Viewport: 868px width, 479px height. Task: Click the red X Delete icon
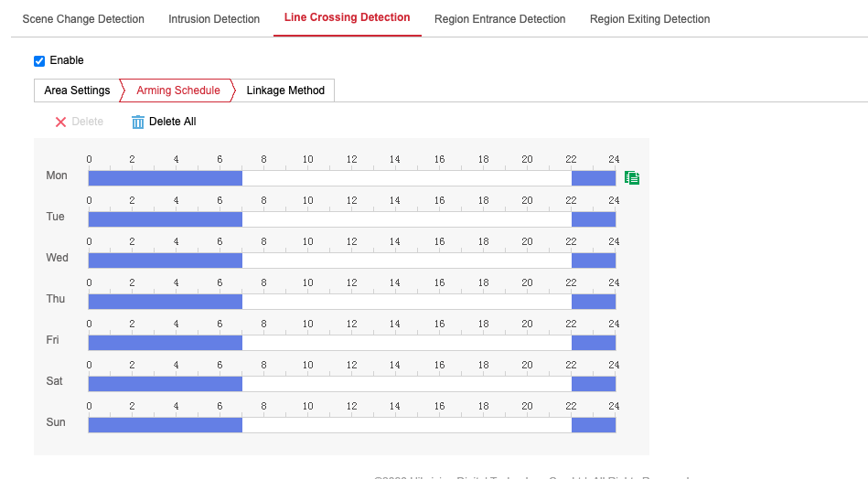[x=60, y=122]
